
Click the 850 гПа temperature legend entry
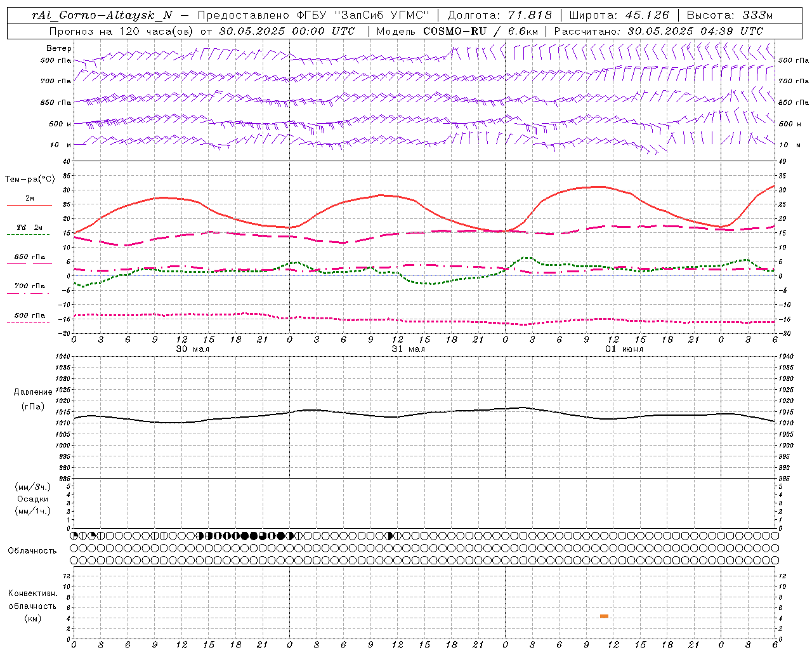coord(30,257)
